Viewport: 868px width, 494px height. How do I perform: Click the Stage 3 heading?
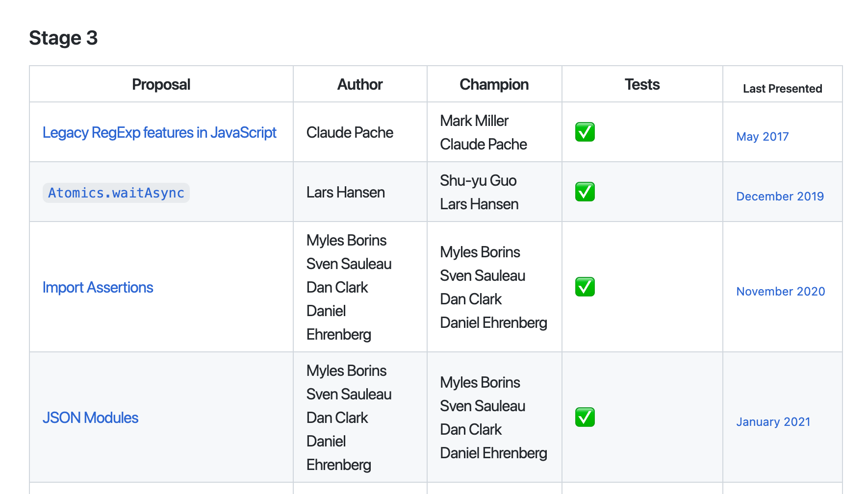(x=64, y=38)
